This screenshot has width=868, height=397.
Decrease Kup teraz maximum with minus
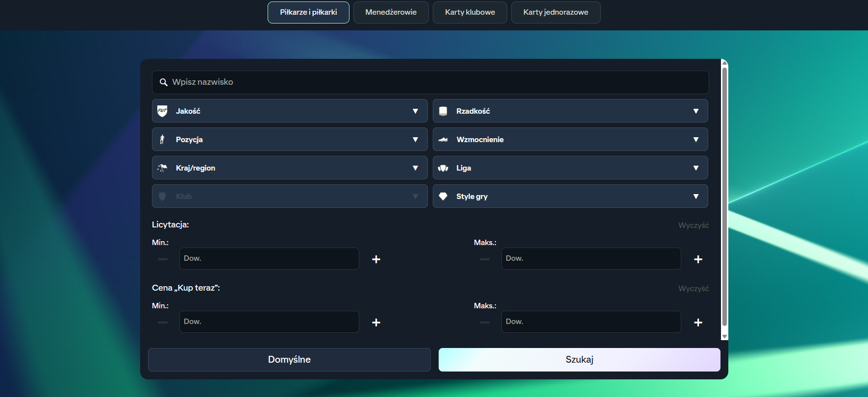tap(485, 323)
